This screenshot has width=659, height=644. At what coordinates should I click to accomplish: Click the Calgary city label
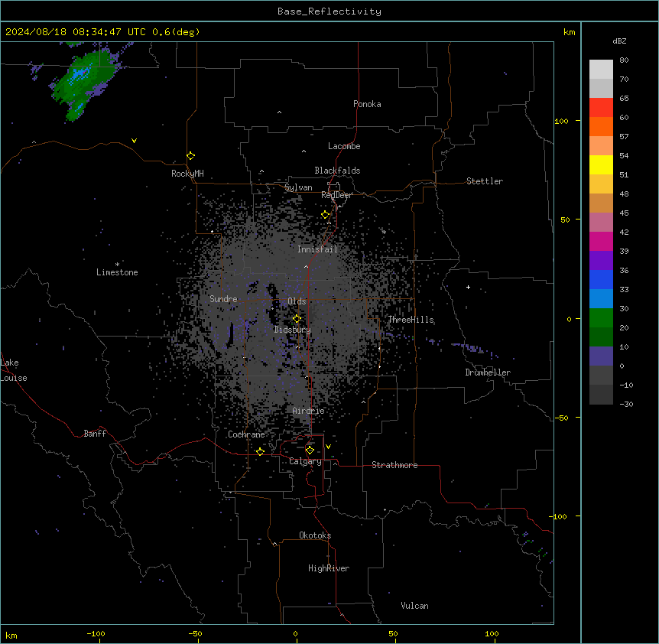[305, 461]
